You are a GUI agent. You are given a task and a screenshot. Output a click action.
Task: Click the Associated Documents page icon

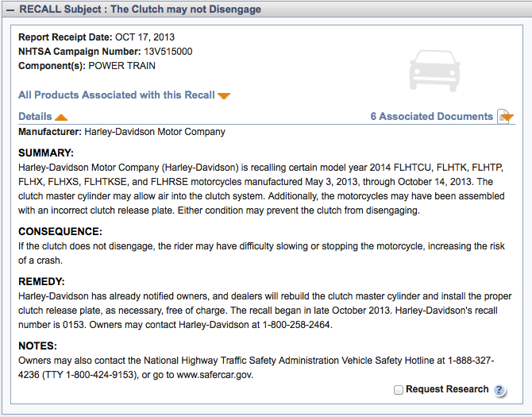[x=505, y=117]
